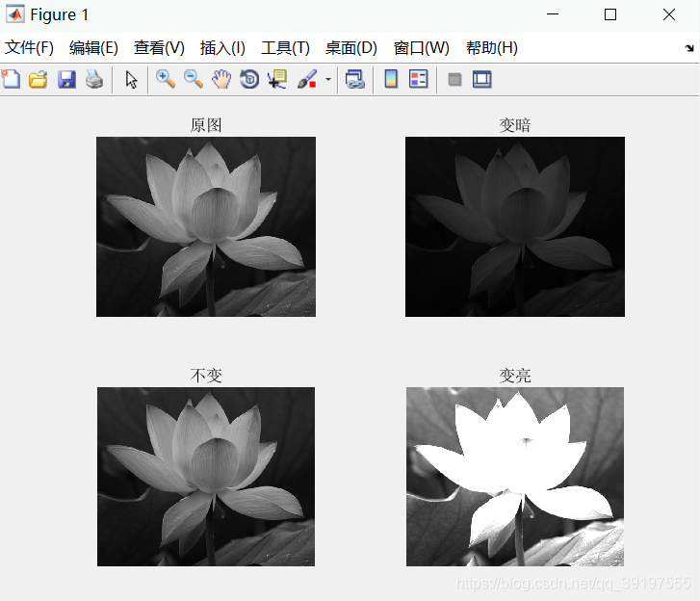Open the 编辑(E) menu
700x601 pixels.
pyautogui.click(x=93, y=47)
